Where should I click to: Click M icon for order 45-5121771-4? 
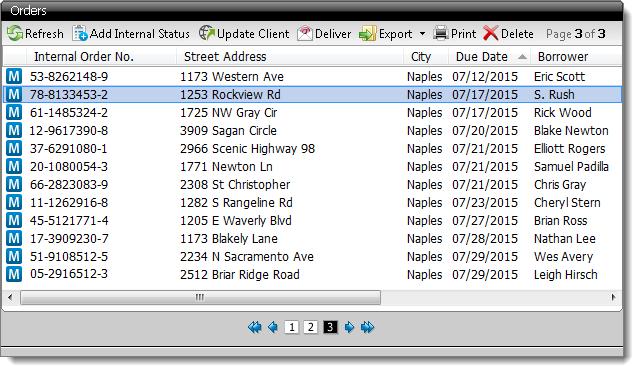(x=14, y=220)
